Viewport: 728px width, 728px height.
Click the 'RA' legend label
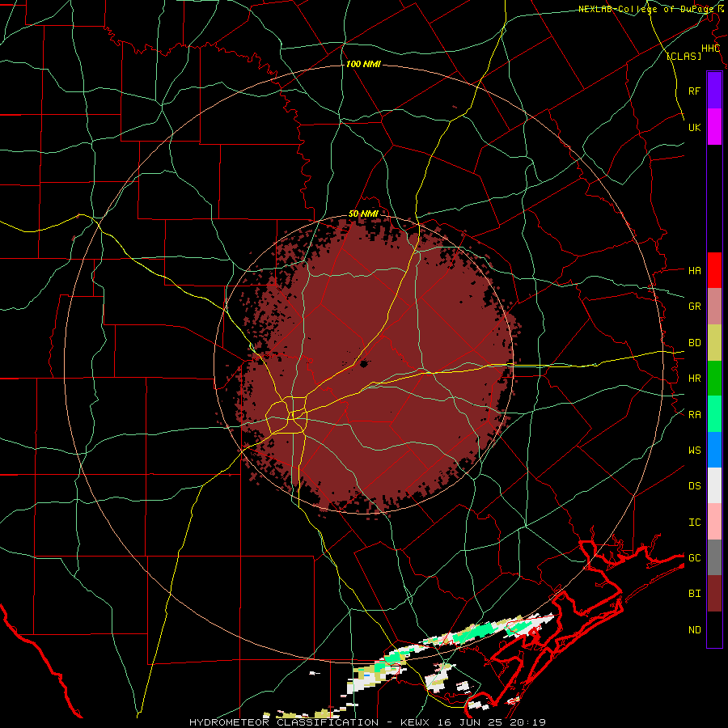coord(694,415)
